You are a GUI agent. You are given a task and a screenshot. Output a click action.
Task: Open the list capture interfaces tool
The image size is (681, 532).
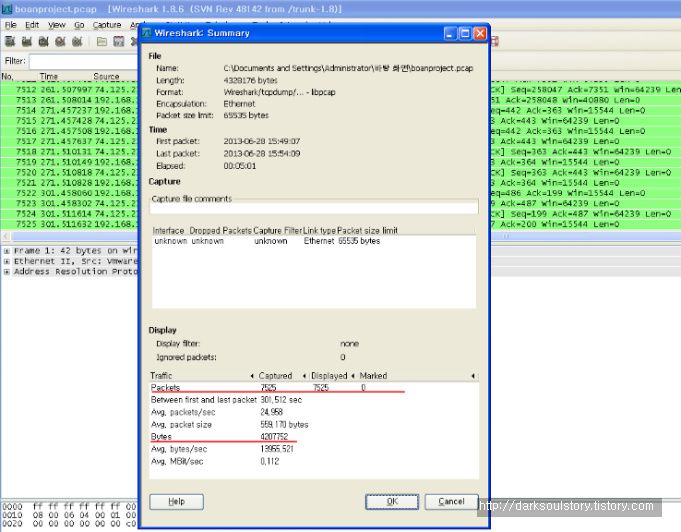[x=10, y=41]
